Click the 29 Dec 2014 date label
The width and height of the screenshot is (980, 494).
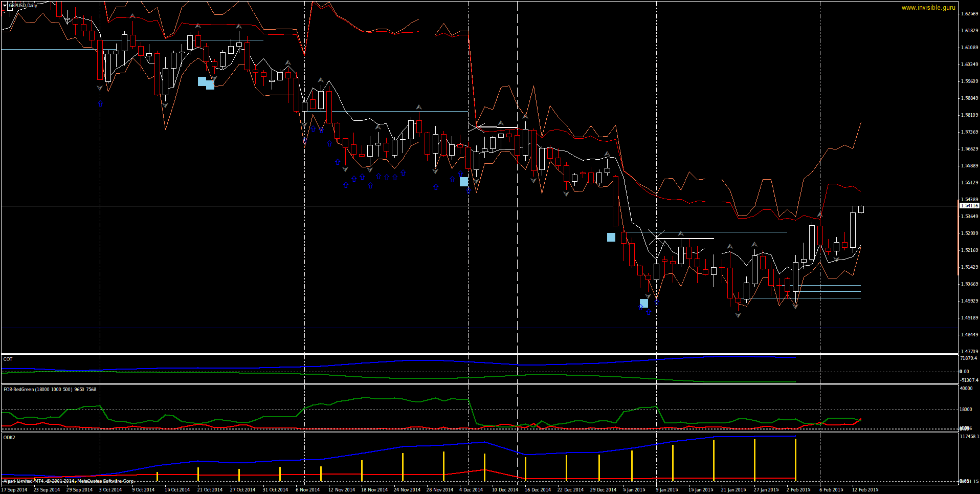click(603, 490)
